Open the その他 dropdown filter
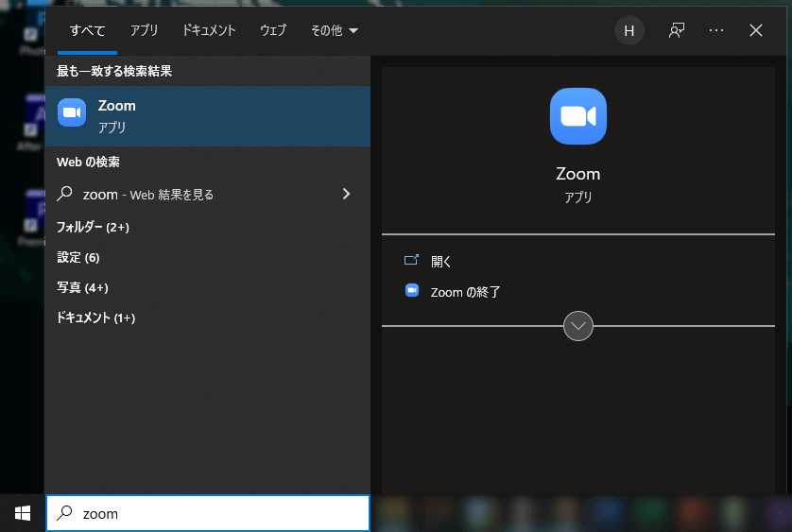 [x=334, y=30]
